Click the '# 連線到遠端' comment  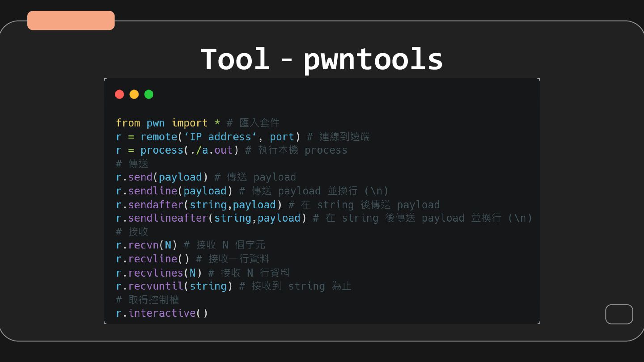(x=339, y=136)
